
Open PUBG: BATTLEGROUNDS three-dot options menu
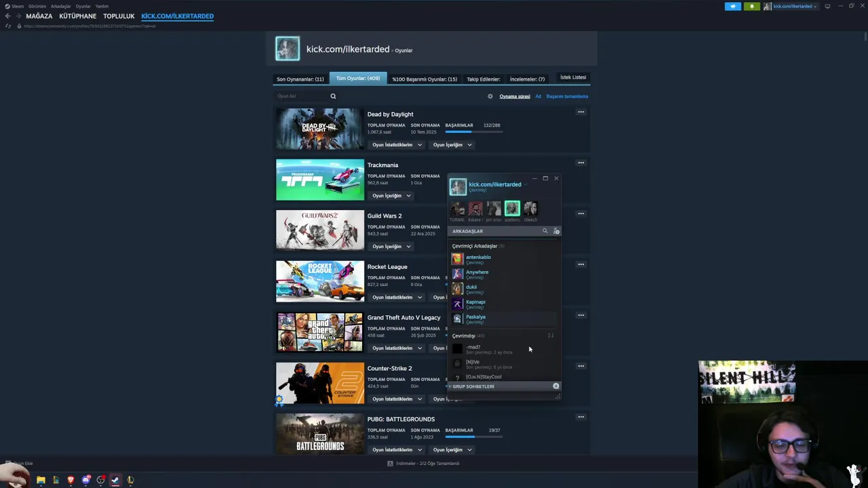tap(580, 417)
